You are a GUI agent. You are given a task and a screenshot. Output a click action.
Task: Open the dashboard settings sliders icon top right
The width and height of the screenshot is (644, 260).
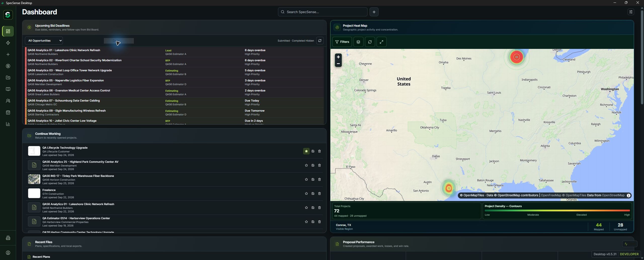click(631, 12)
